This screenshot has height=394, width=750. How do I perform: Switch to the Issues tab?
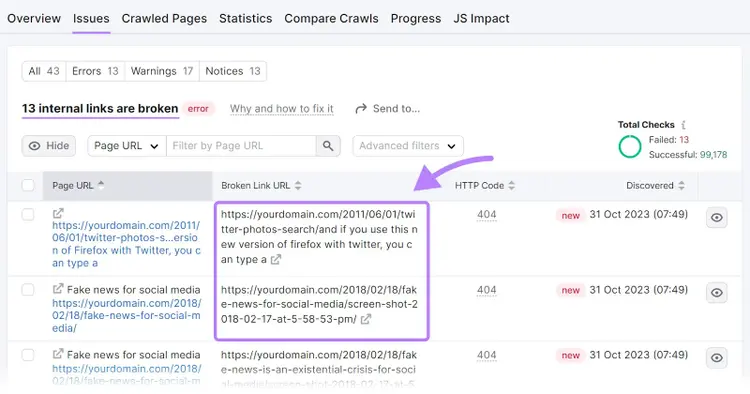[x=91, y=19]
